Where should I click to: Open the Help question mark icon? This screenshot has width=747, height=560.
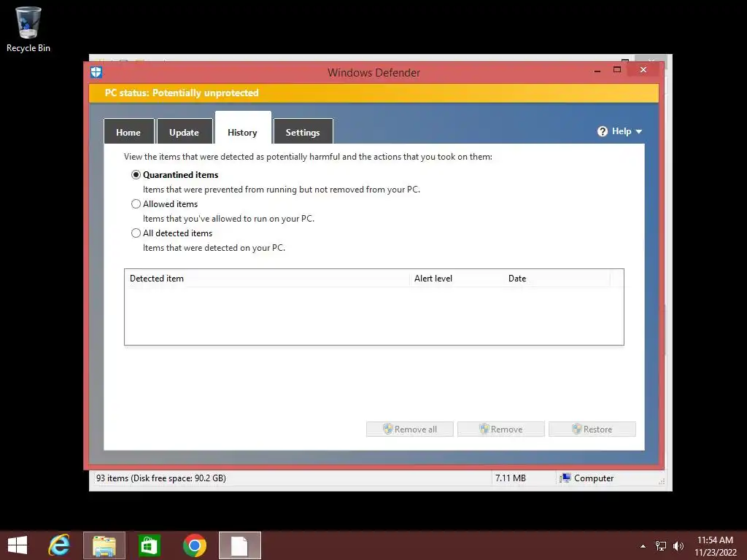coord(602,131)
